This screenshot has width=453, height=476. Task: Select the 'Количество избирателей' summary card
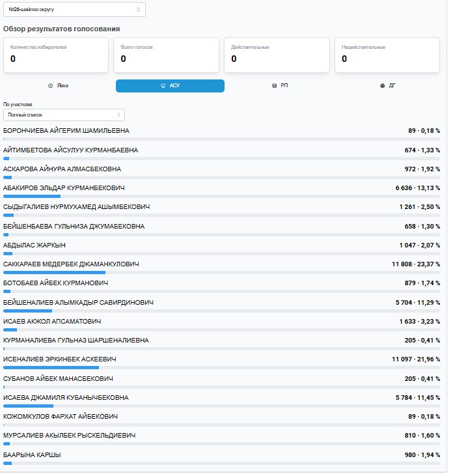pyautogui.click(x=56, y=55)
